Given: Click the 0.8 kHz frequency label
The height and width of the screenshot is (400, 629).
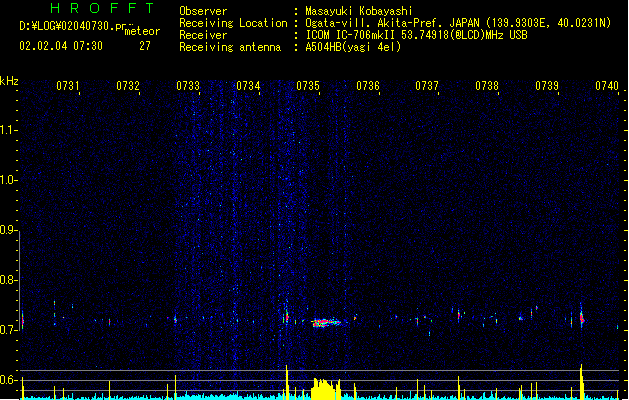Looking at the screenshot, I should 8,280.
